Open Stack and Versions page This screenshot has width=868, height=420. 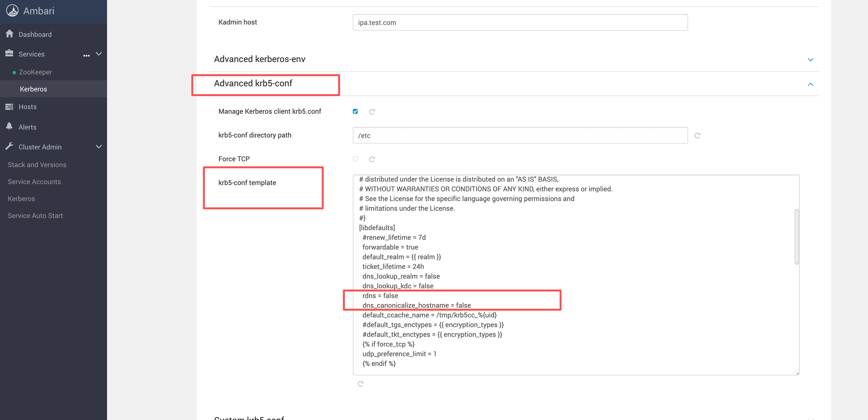click(37, 165)
